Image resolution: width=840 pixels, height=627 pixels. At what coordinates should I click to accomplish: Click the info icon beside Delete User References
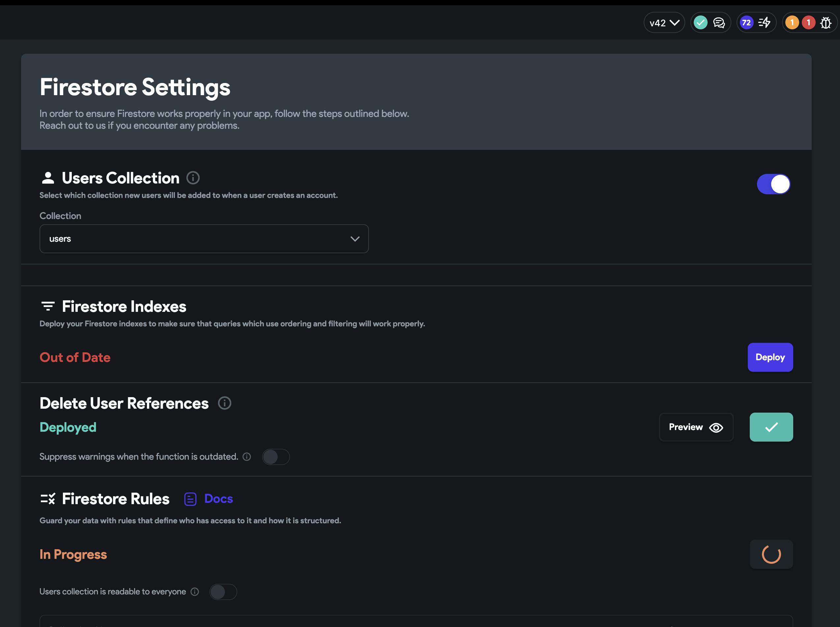click(224, 403)
